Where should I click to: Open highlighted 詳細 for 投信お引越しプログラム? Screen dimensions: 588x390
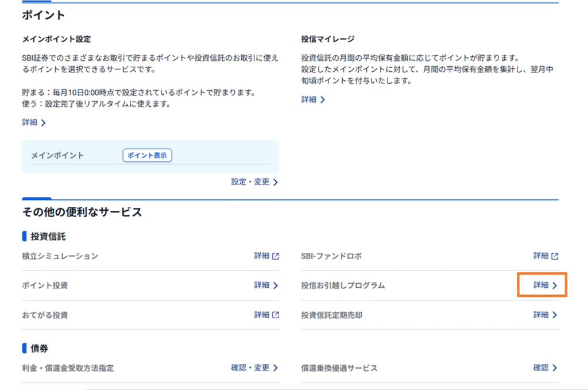coord(541,285)
